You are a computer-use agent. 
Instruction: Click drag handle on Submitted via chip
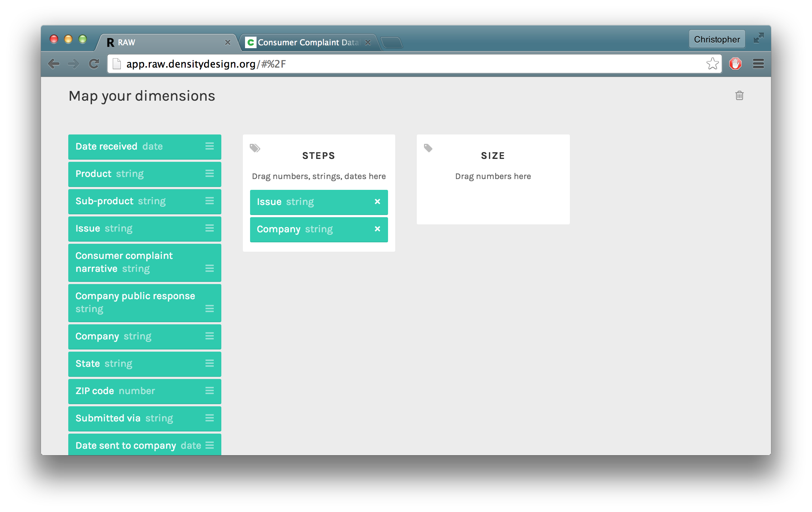(209, 418)
